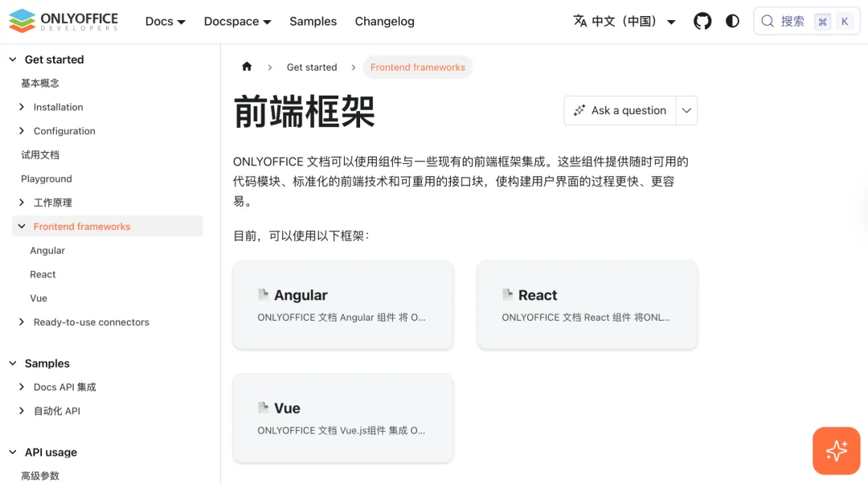Go to Changelog in top navigation
Viewport: 868px width, 484px height.
(384, 21)
